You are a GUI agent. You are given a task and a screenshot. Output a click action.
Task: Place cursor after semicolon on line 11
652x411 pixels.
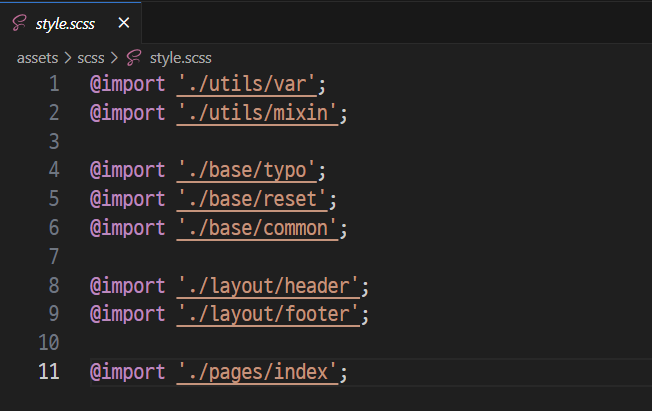click(x=348, y=372)
